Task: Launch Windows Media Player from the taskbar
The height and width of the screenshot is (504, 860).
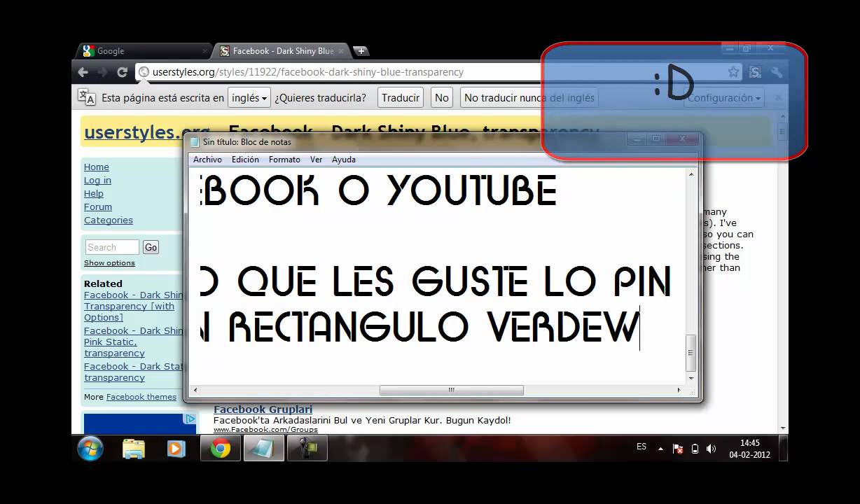Action: [175, 448]
